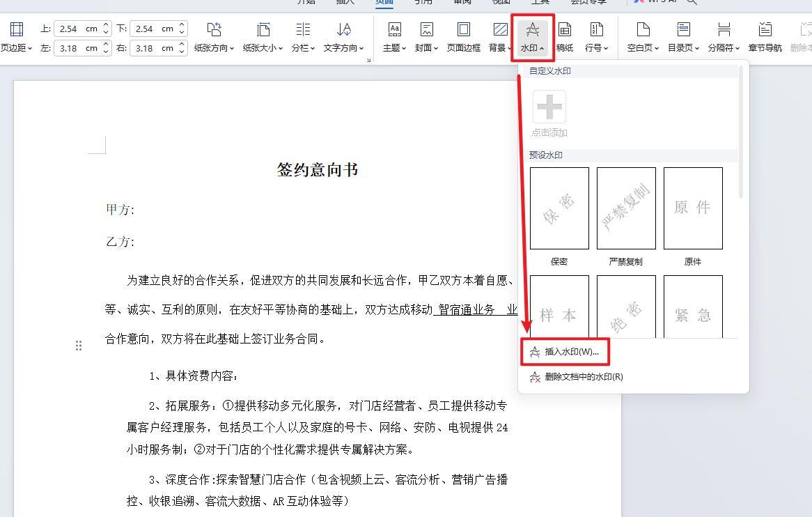Open the 文字方向 text direction menu
The height and width of the screenshot is (517, 812).
pos(343,36)
